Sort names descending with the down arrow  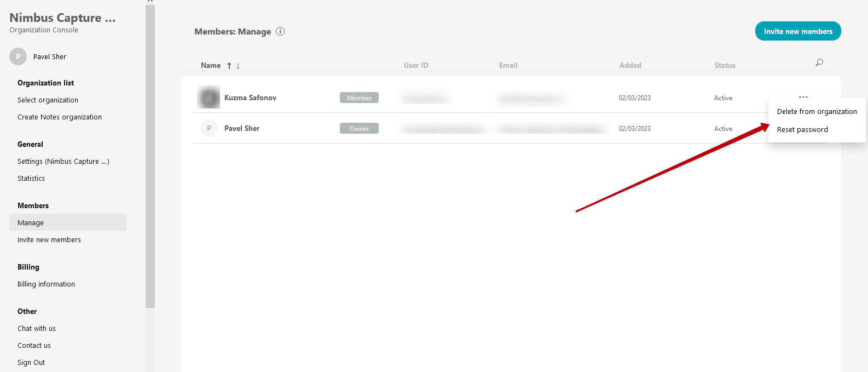pyautogui.click(x=238, y=66)
